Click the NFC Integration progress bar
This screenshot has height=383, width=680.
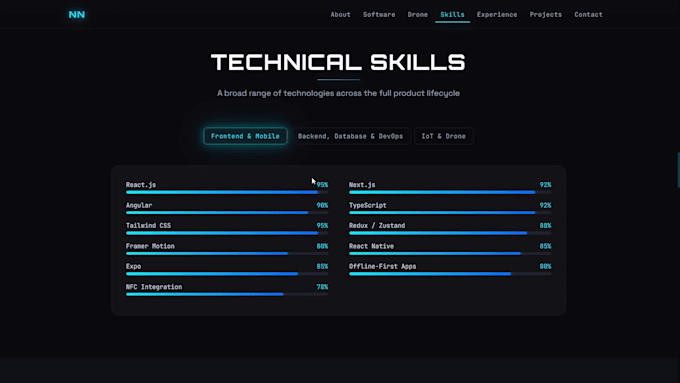[227, 294]
